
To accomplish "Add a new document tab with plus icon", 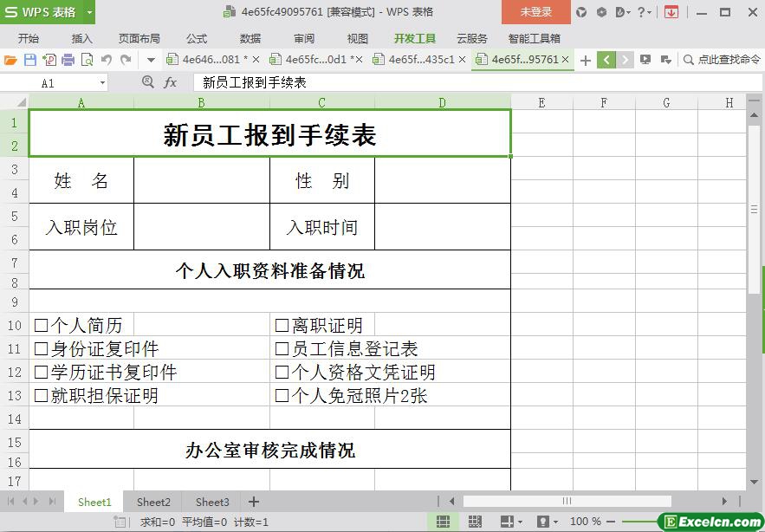I will [586, 60].
